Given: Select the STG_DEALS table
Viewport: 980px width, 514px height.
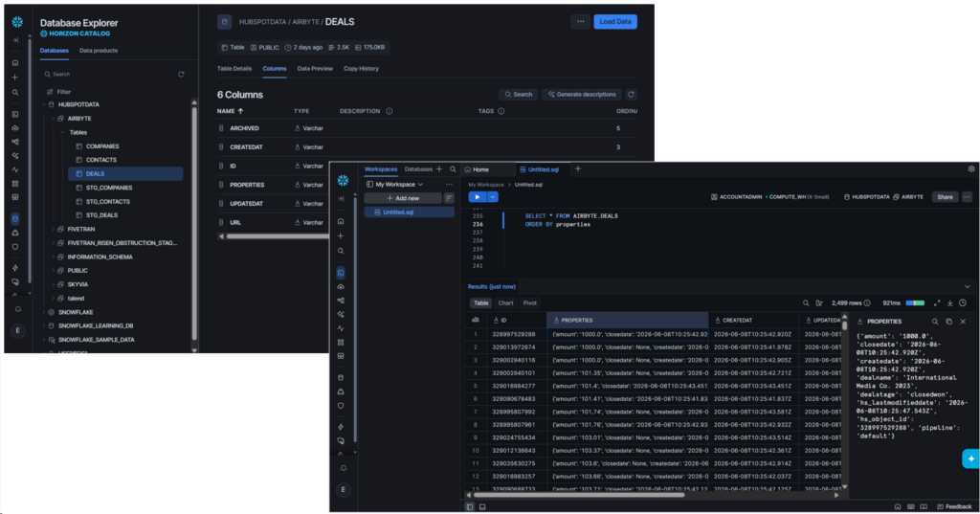Looking at the screenshot, I should coord(101,215).
